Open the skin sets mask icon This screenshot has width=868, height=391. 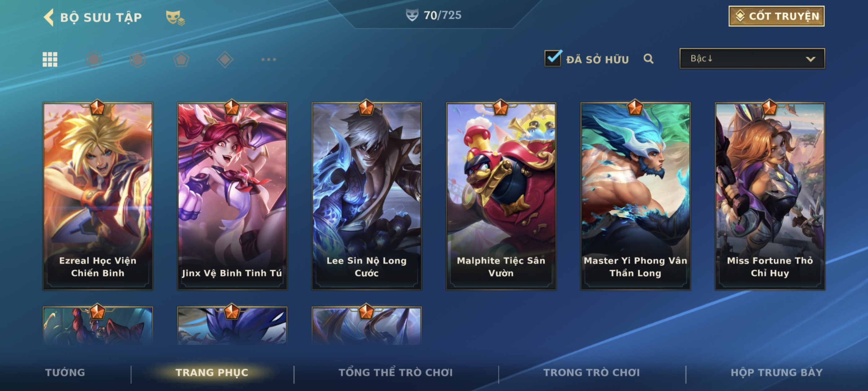click(x=175, y=18)
